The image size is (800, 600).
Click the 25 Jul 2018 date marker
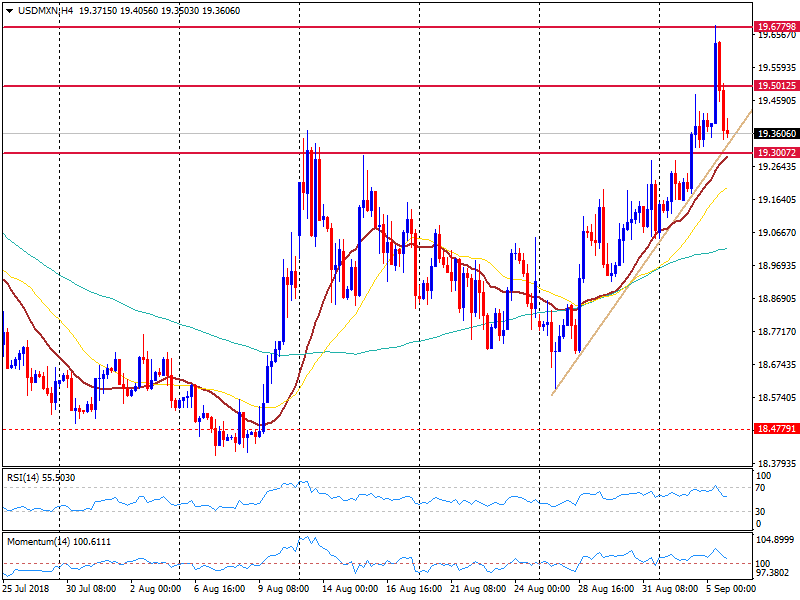pyautogui.click(x=27, y=590)
